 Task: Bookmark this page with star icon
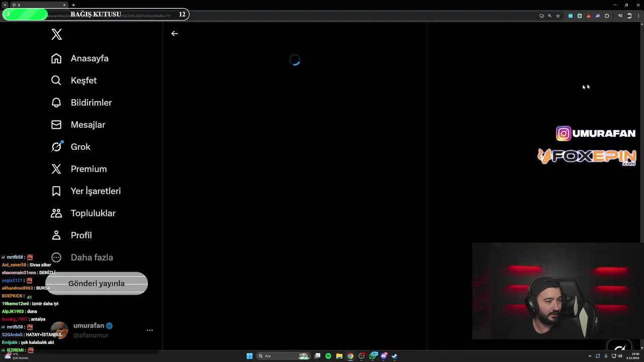pyautogui.click(x=558, y=16)
